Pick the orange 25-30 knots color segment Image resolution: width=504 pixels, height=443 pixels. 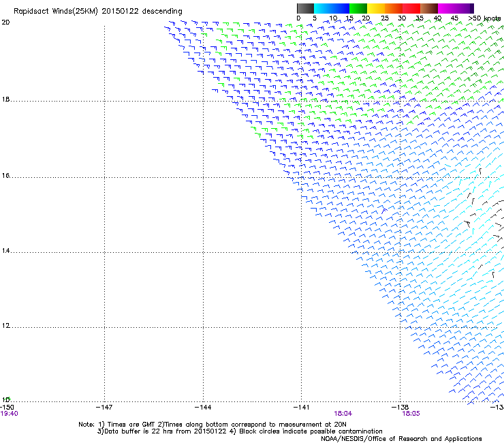[x=394, y=8]
